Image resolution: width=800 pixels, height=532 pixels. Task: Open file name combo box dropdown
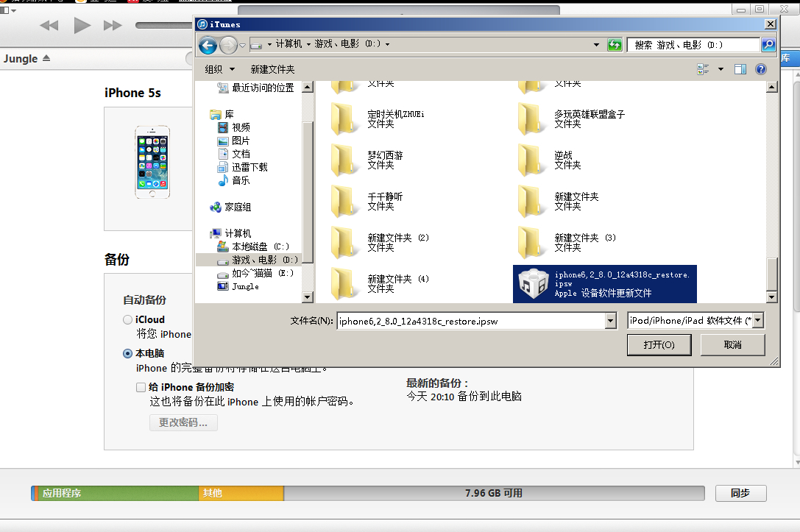pyautogui.click(x=611, y=321)
